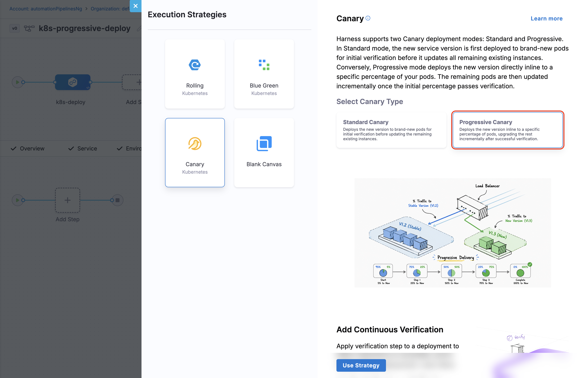This screenshot has width=588, height=378.
Task: Click the Add Step plus box
Action: pos(67,200)
